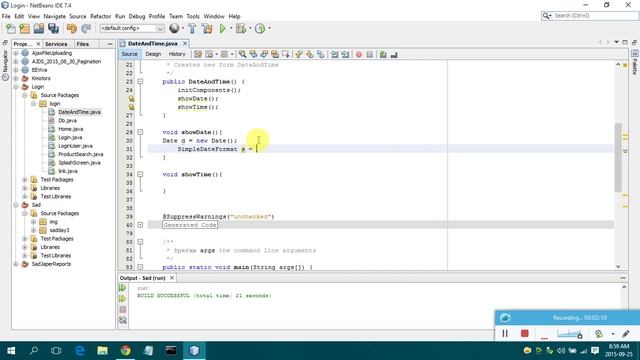Open the Tools menu
Screen dimensions: 640x360
193,16
